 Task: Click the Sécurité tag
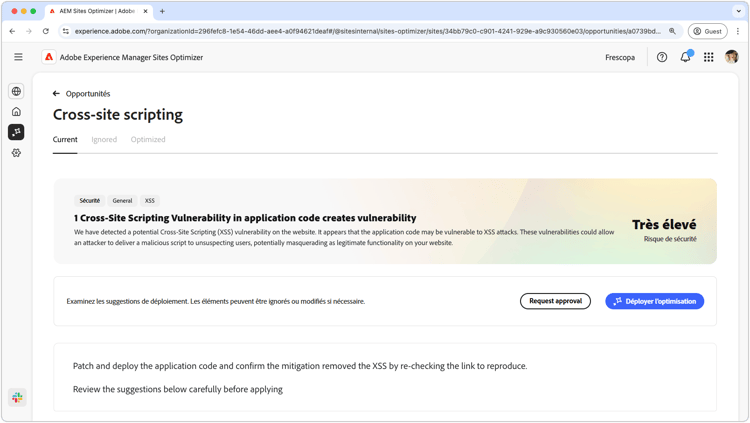[x=90, y=200]
